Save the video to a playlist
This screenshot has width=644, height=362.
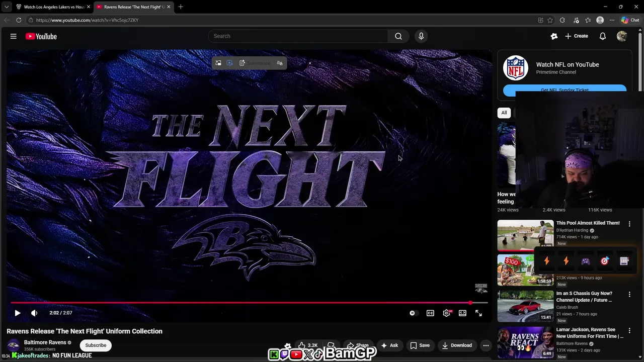[420, 345]
